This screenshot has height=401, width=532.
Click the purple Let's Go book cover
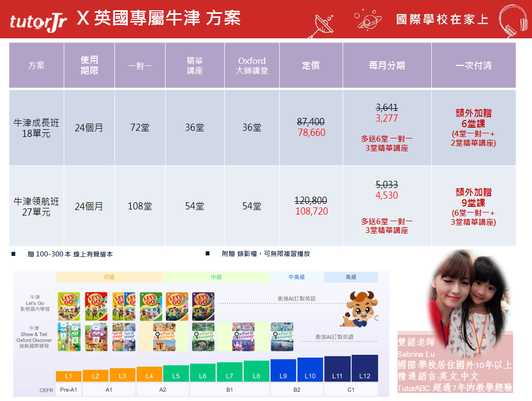(203, 306)
